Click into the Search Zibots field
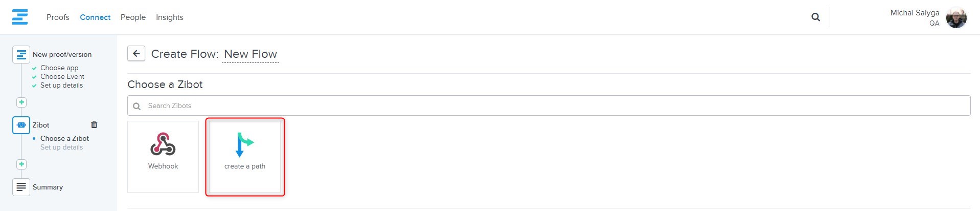 point(549,105)
